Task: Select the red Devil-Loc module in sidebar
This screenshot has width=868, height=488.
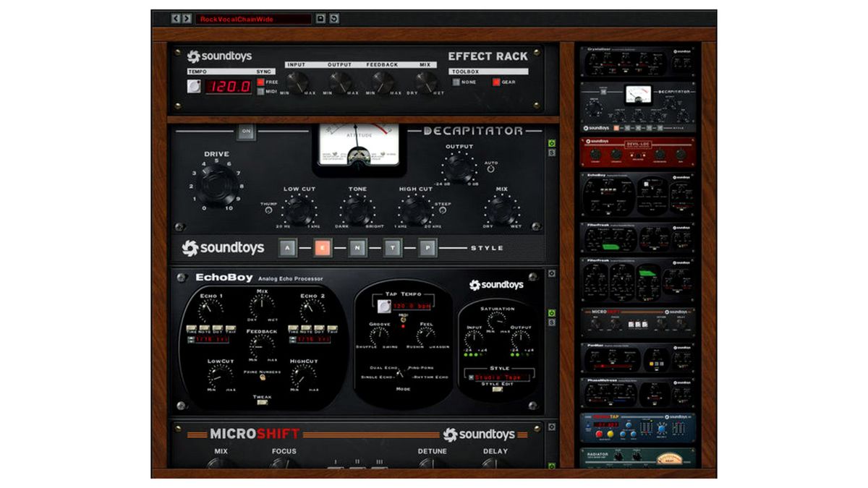Action: pyautogui.click(x=637, y=152)
